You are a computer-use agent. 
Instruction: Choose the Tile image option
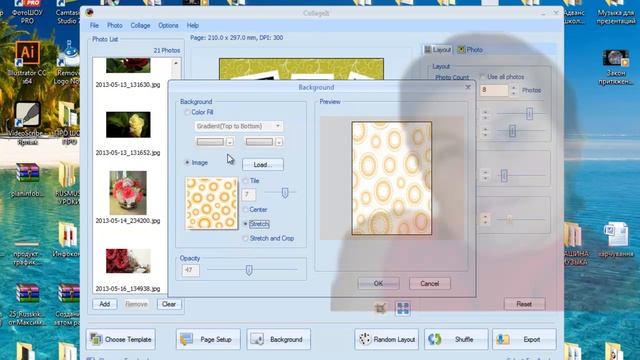point(245,180)
